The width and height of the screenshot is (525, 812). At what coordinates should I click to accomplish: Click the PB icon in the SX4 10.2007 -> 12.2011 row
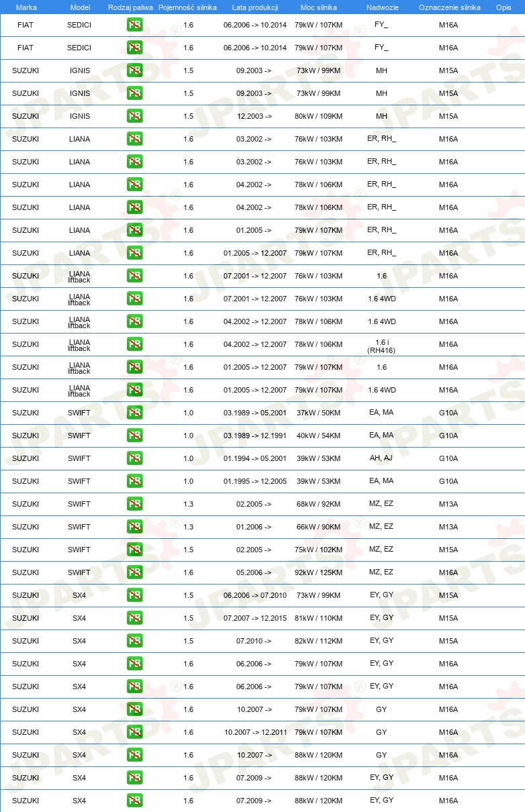pos(134,732)
